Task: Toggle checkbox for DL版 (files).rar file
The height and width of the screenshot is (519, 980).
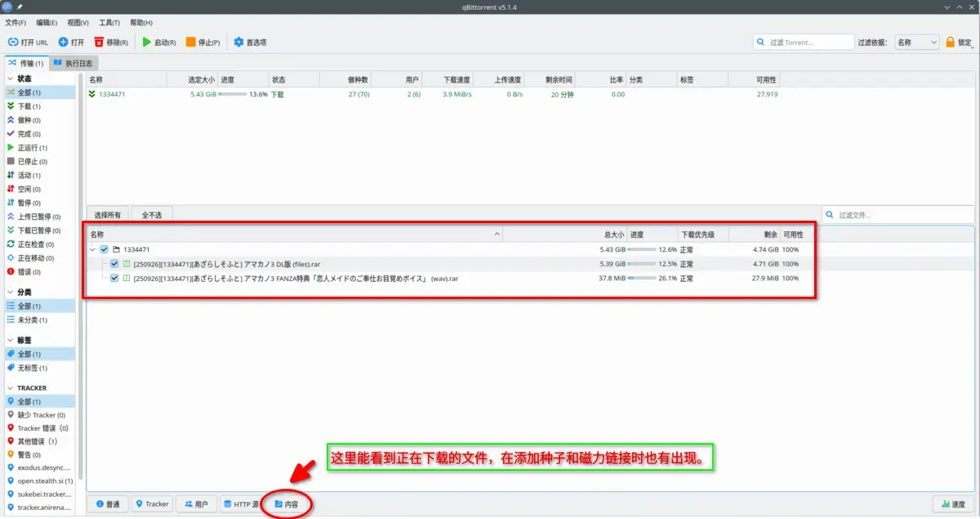Action: [114, 264]
